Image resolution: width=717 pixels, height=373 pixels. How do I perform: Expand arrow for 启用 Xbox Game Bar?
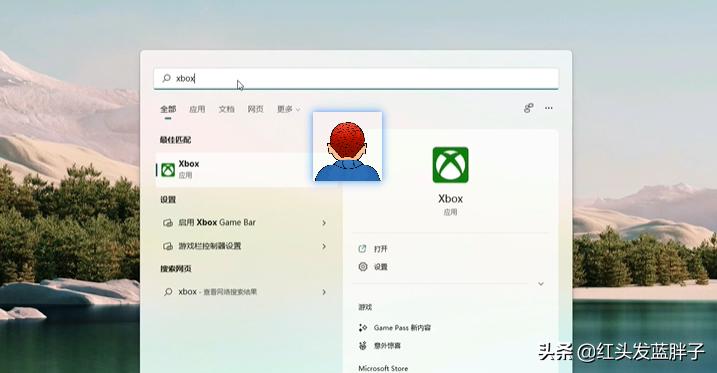324,223
